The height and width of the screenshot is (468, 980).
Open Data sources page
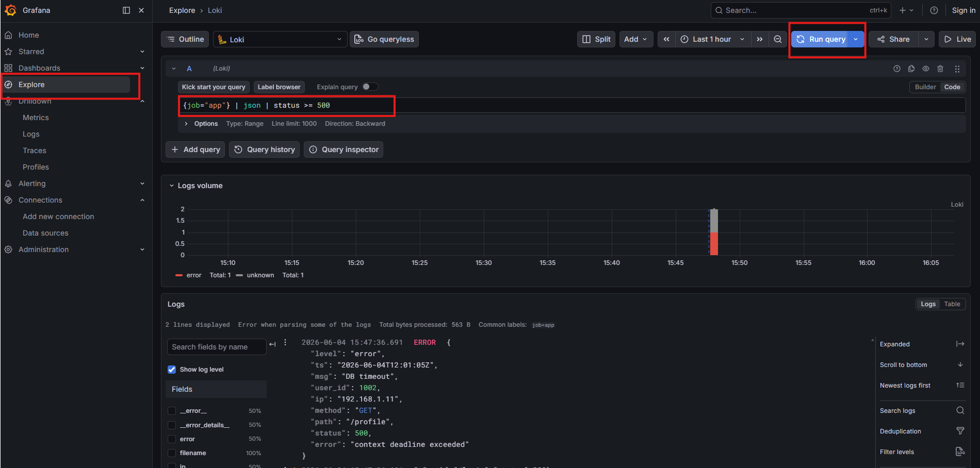point(45,233)
